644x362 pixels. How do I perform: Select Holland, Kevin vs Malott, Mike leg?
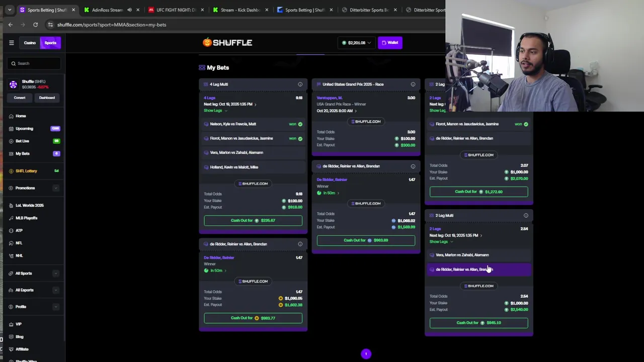point(253,167)
